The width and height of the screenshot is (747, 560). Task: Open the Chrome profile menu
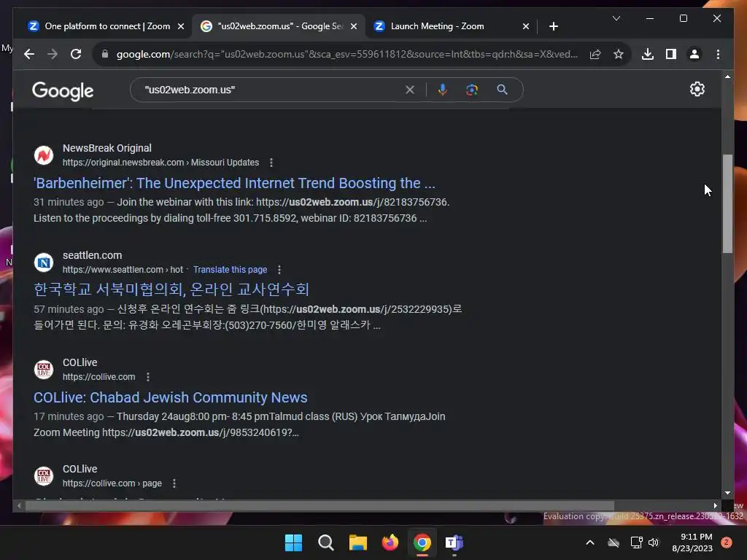[x=694, y=54]
